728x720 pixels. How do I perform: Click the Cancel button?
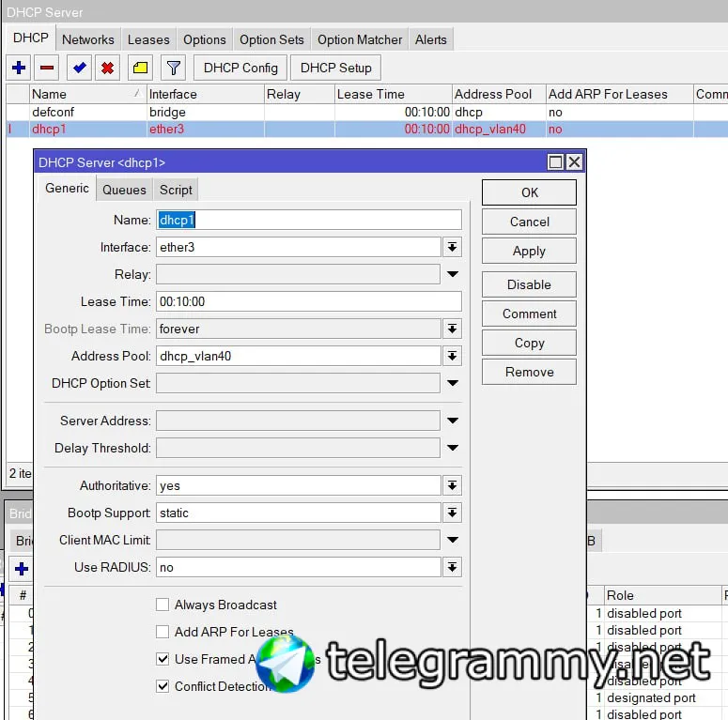529,222
